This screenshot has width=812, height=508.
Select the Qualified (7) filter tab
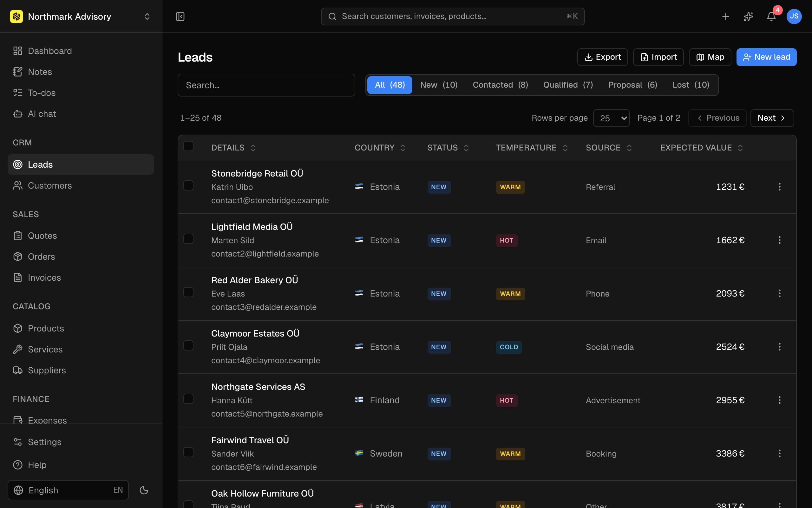568,85
